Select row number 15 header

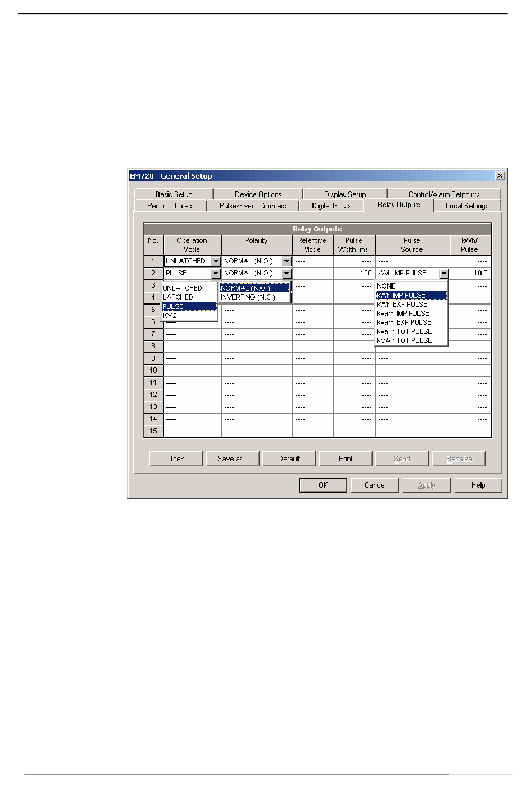point(153,431)
